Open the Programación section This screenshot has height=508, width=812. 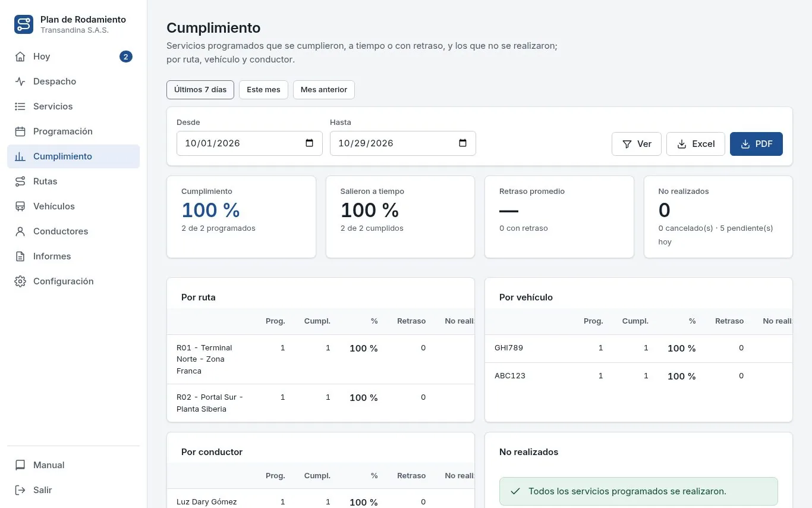tap(73, 131)
